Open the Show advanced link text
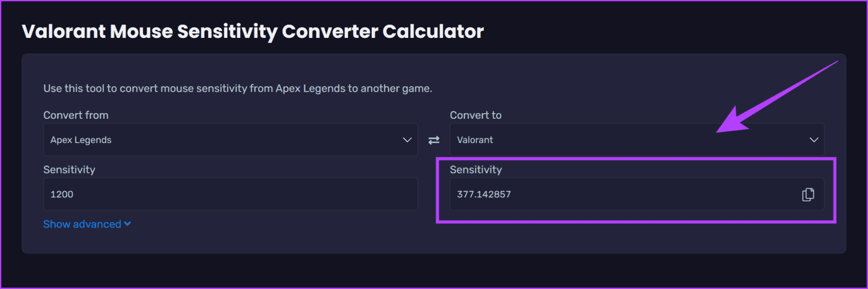Image resolution: width=868 pixels, height=289 pixels. [x=83, y=224]
